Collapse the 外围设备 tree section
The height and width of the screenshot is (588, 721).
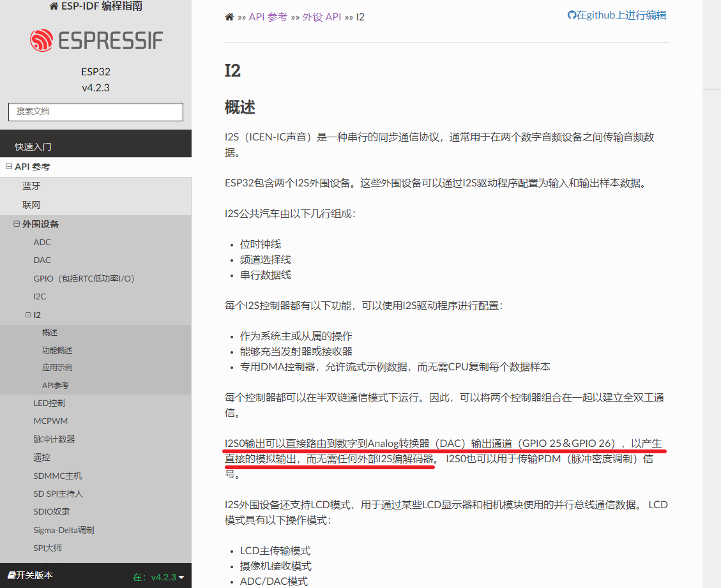pos(17,224)
